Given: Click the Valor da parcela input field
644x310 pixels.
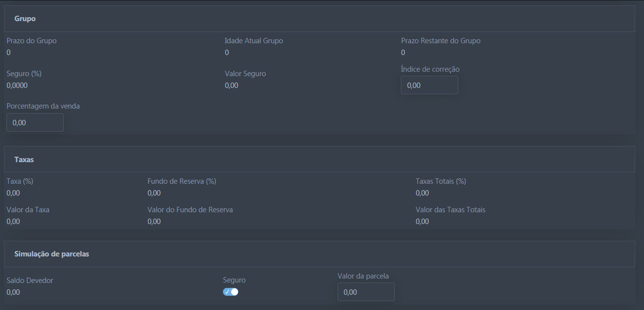Looking at the screenshot, I should pyautogui.click(x=366, y=292).
